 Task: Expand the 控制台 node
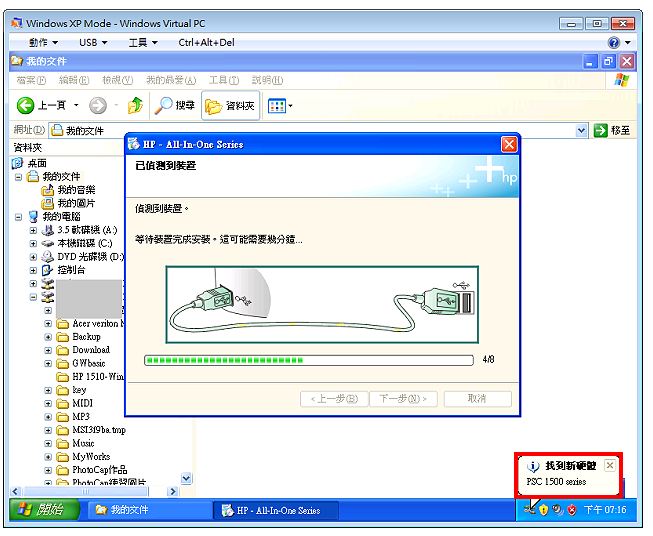(x=33, y=270)
